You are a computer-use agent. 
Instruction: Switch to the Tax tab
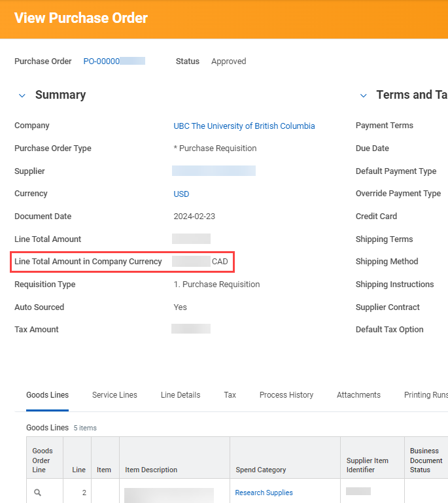pos(230,395)
